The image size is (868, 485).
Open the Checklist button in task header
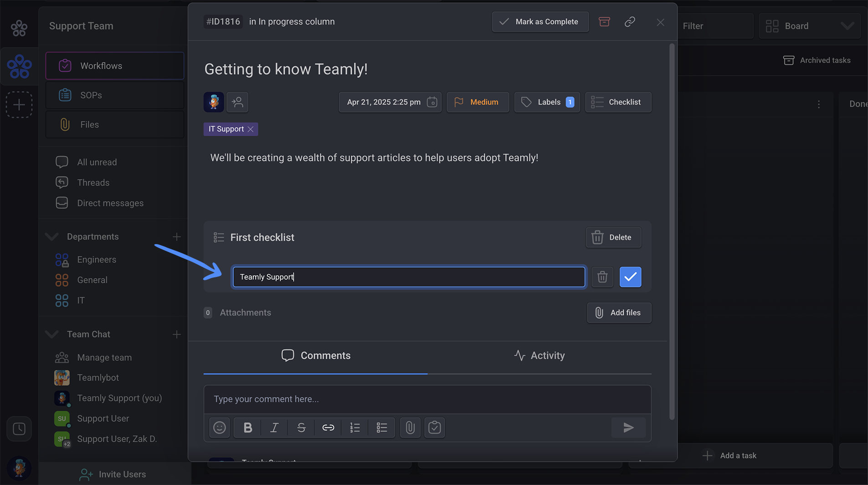click(618, 102)
